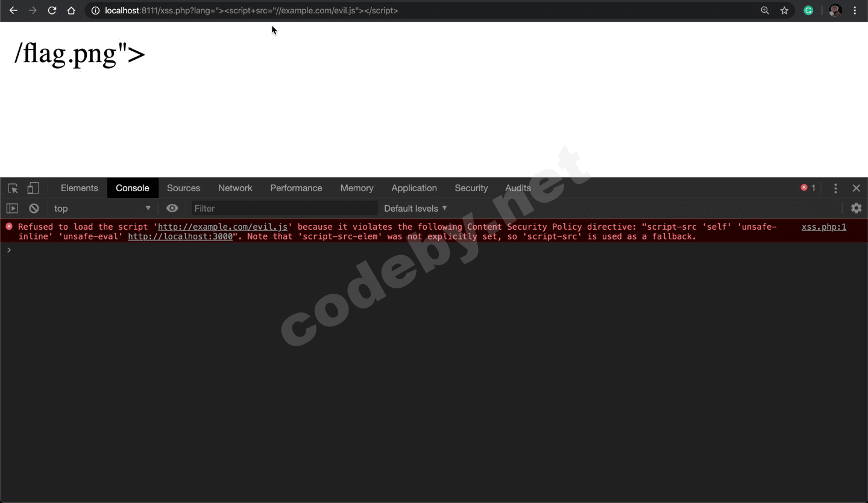Viewport: 868px width, 503px height.
Task: Follow the http://localhost:3000 link
Action: pyautogui.click(x=180, y=236)
